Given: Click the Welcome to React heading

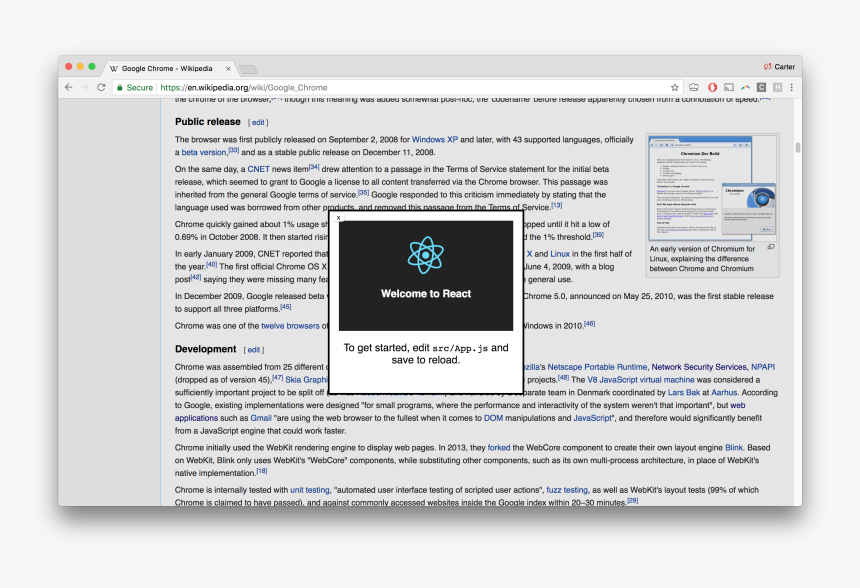Looking at the screenshot, I should pyautogui.click(x=426, y=293).
